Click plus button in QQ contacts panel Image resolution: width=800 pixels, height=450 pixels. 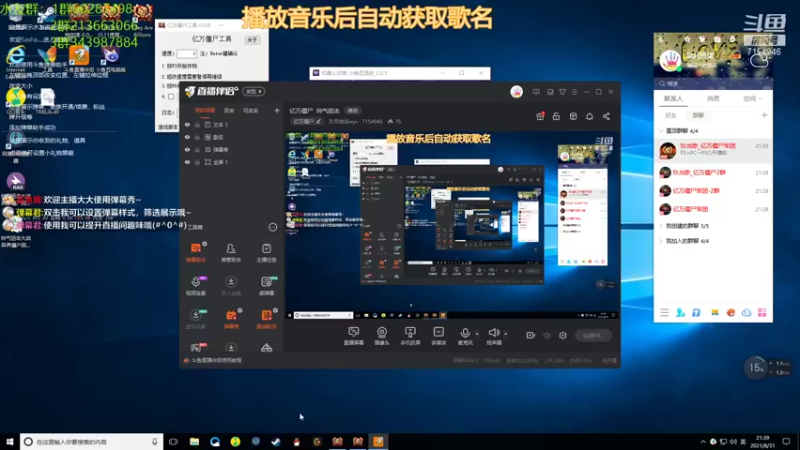click(764, 115)
